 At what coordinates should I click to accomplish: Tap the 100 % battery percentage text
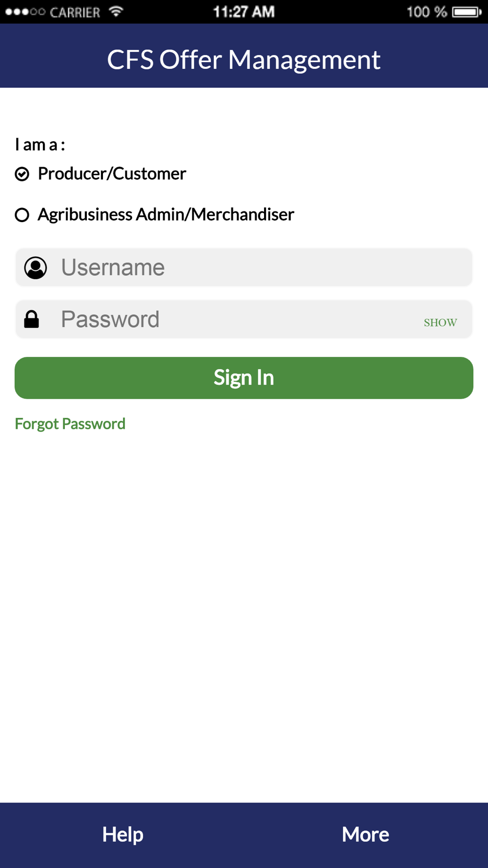[x=427, y=12]
